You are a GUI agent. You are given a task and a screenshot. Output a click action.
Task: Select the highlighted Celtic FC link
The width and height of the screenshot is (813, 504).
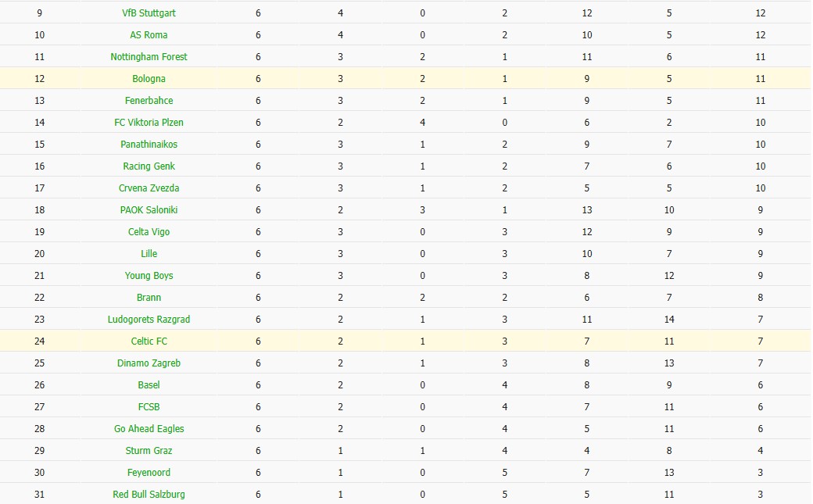(x=149, y=341)
